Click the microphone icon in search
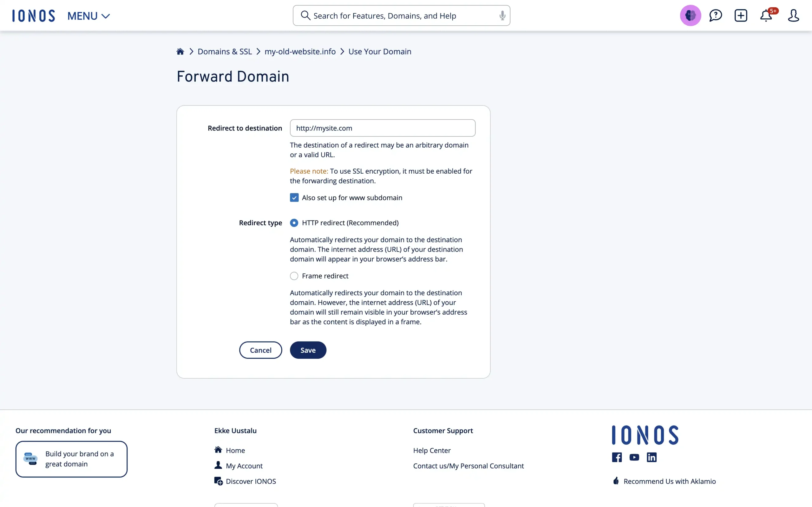Viewport: 812px width, 507px height. [x=502, y=15]
